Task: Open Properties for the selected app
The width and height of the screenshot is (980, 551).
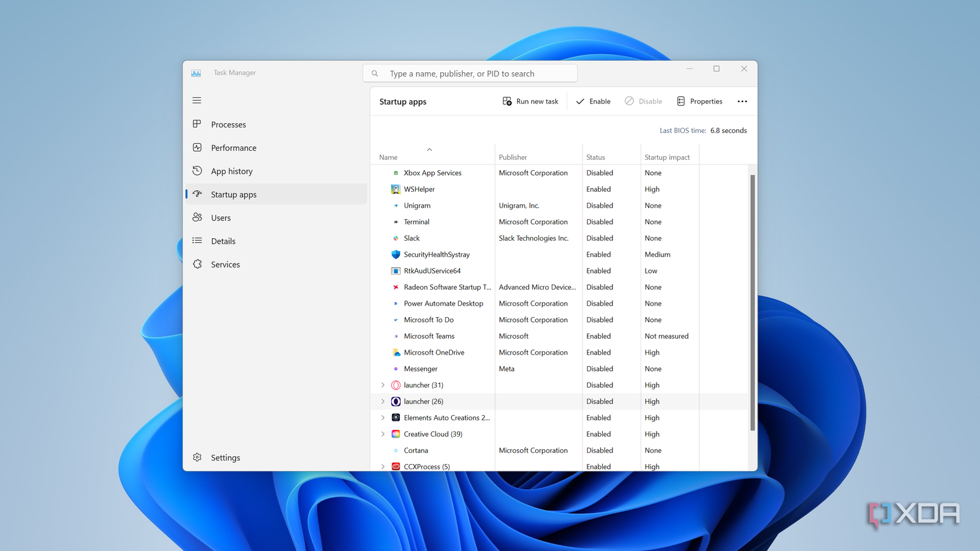Action: (699, 101)
